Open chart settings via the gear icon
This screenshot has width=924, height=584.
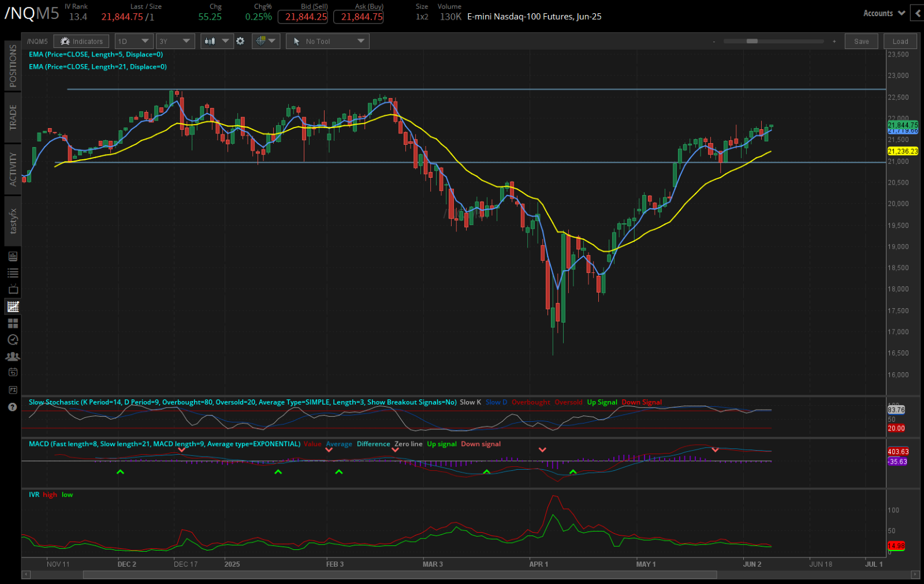(240, 41)
